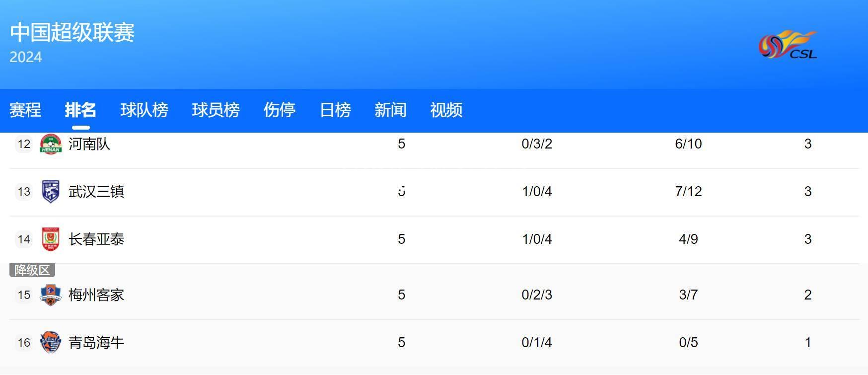Click the 青岛海牛 team crest

tap(51, 343)
